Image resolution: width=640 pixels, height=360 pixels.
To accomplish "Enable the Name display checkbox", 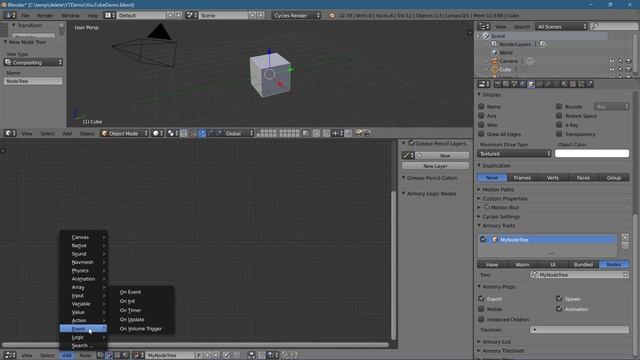I will (482, 107).
